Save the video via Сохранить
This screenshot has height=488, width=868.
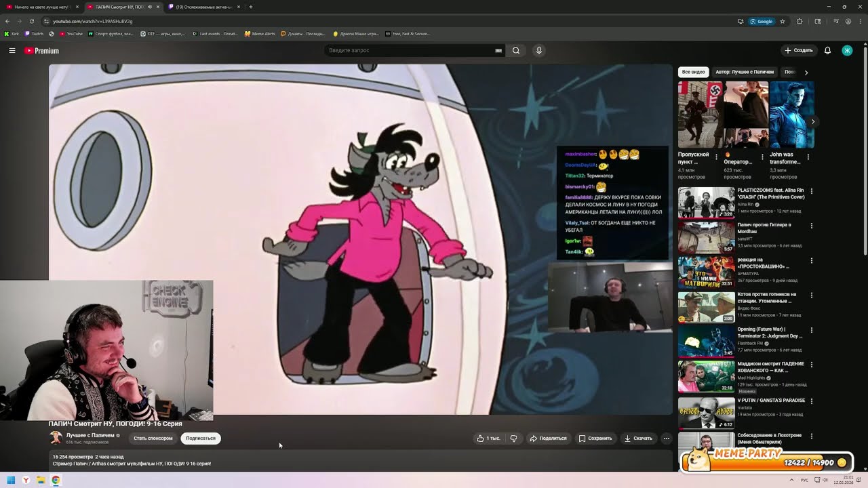(595, 438)
